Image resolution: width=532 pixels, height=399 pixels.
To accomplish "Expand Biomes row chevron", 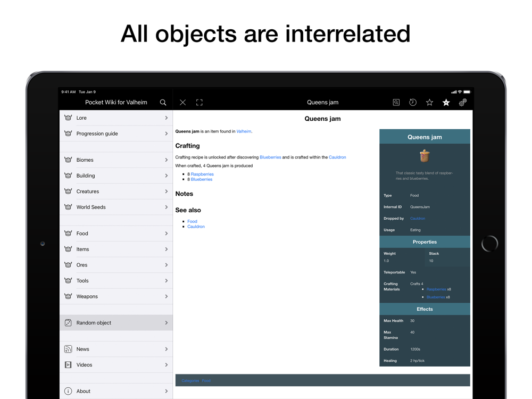I will [166, 160].
